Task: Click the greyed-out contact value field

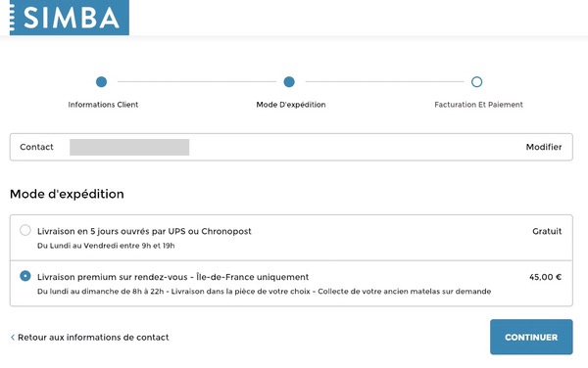Action: pos(129,147)
